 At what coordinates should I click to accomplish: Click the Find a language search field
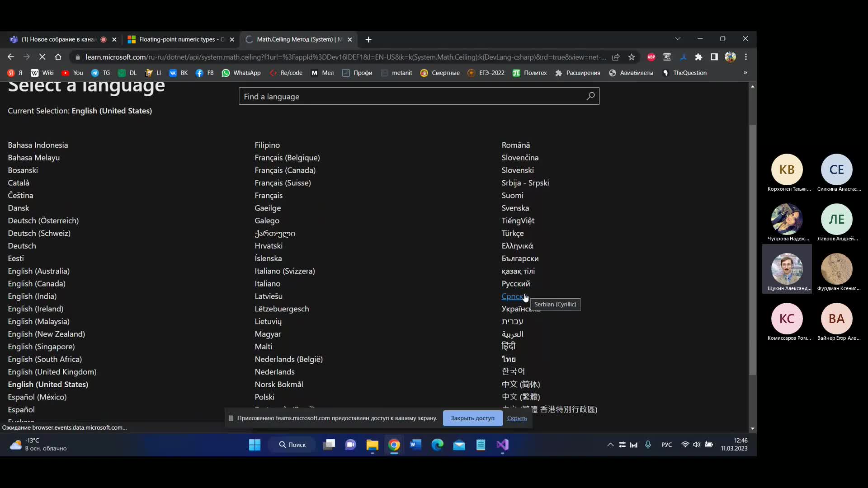[419, 96]
